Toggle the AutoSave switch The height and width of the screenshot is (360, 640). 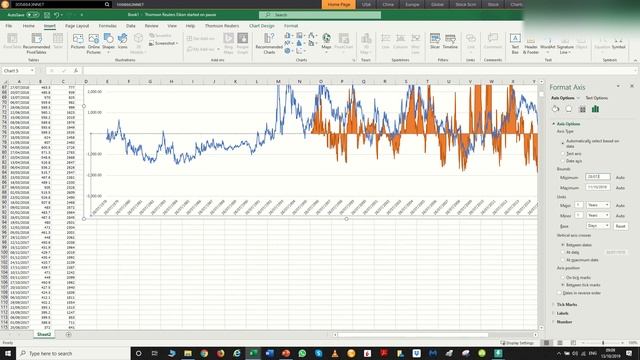(33, 15)
